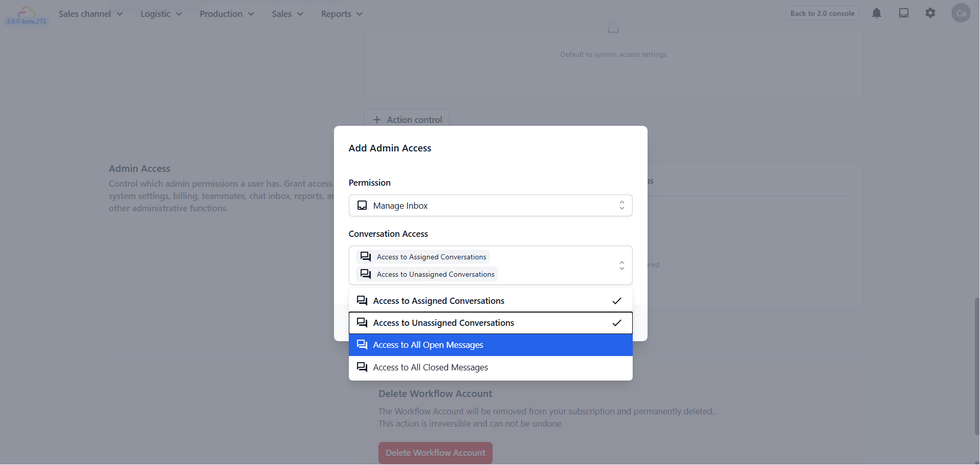Toggle the Conversation Access multi-select arrows

click(x=622, y=265)
